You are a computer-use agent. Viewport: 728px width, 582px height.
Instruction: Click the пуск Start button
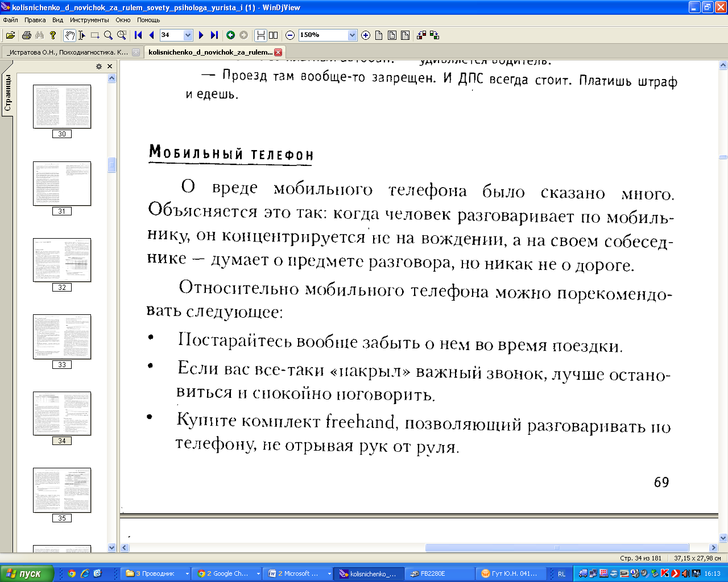(x=26, y=573)
